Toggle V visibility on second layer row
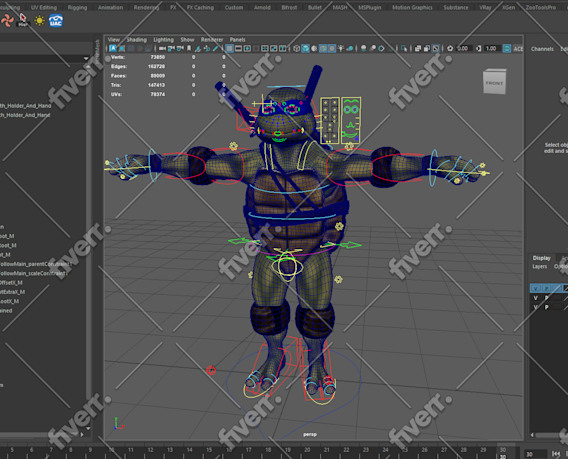Image resolution: width=568 pixels, height=459 pixels. [535, 298]
